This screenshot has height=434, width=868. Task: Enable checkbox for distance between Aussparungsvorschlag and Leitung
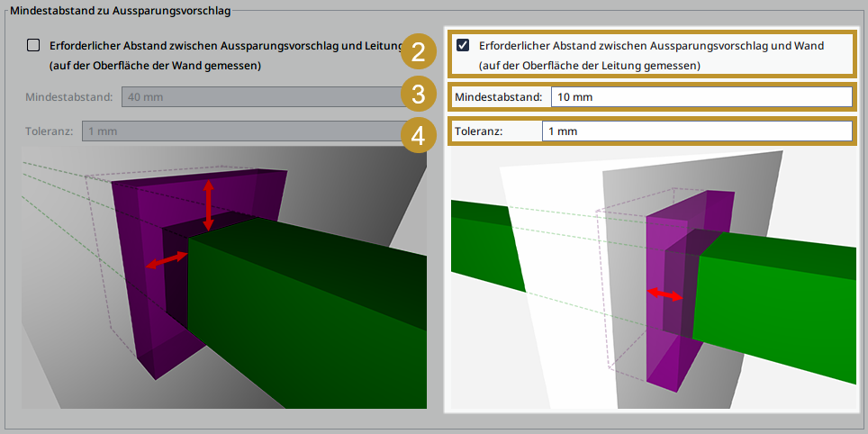33,45
